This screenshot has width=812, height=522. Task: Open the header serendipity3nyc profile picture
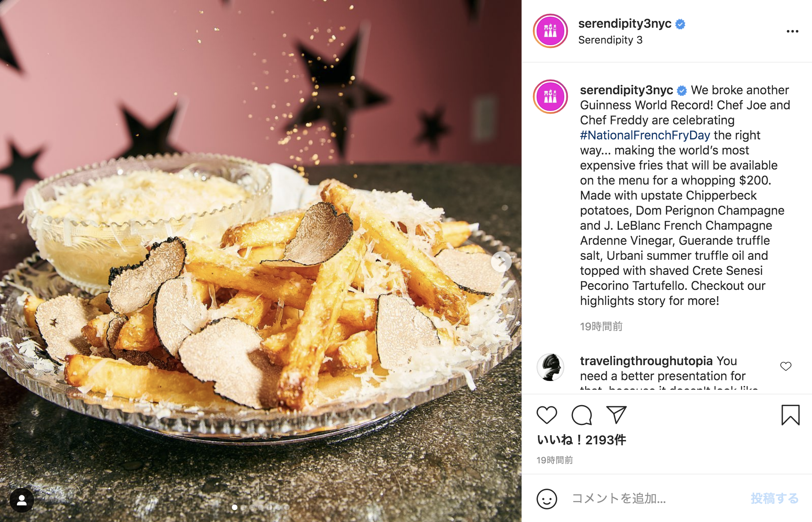tap(550, 31)
